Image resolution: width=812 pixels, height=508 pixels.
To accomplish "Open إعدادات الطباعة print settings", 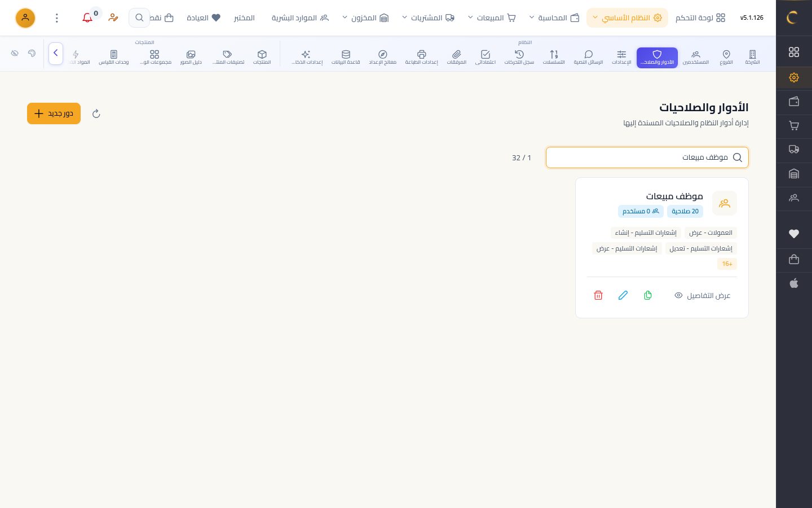I will [421, 58].
